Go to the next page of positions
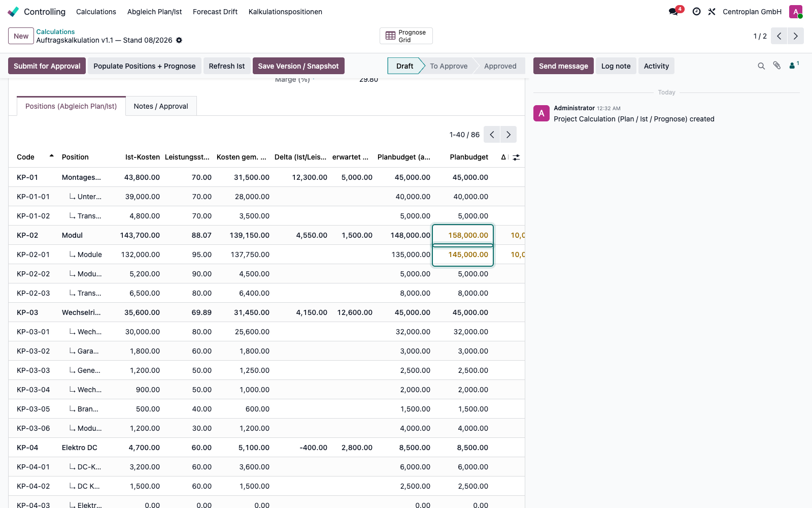Image resolution: width=812 pixels, height=508 pixels. point(509,135)
